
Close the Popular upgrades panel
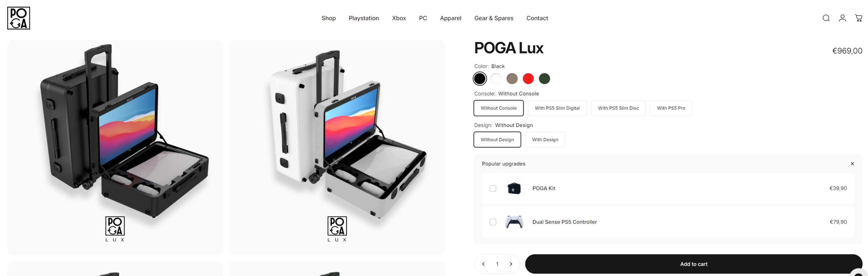pyautogui.click(x=852, y=164)
